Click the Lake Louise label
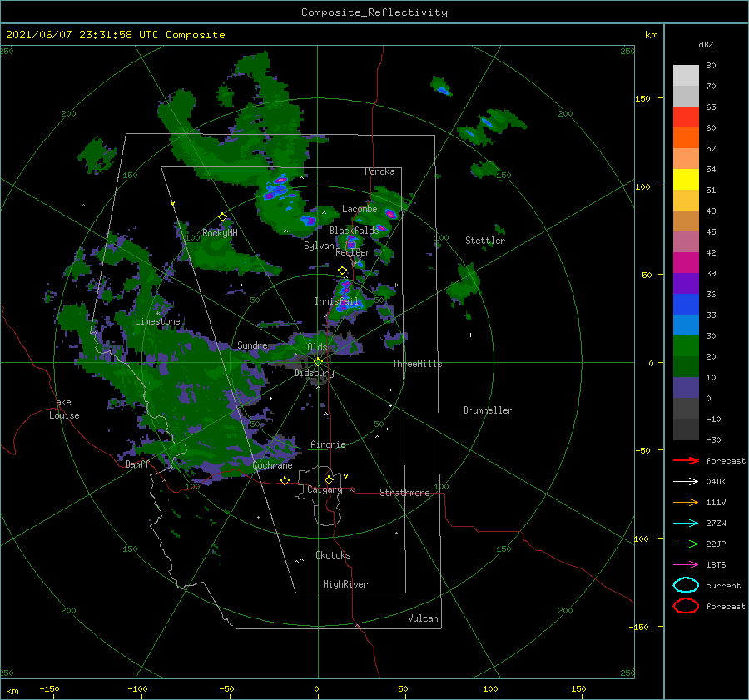The height and width of the screenshot is (700, 749). (x=64, y=409)
